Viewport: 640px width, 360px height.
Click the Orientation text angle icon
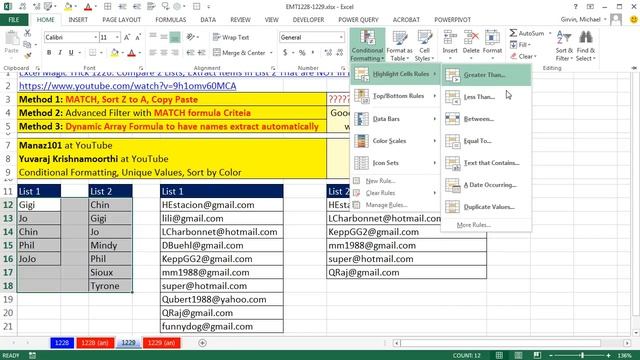[x=190, y=37]
